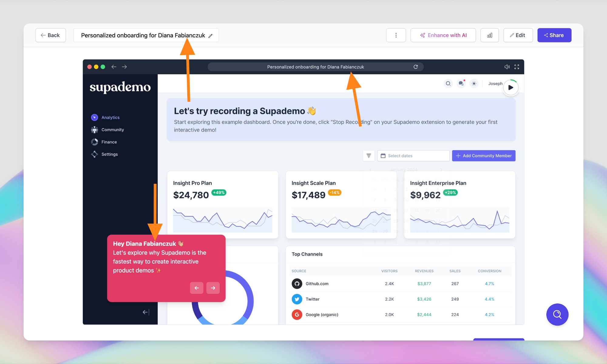This screenshot has height=364, width=607.
Task: Click the +29% badge
Action: click(450, 192)
